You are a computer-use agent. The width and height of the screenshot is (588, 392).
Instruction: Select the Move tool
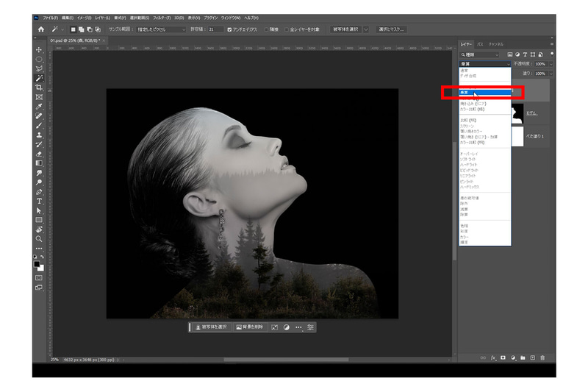(39, 49)
